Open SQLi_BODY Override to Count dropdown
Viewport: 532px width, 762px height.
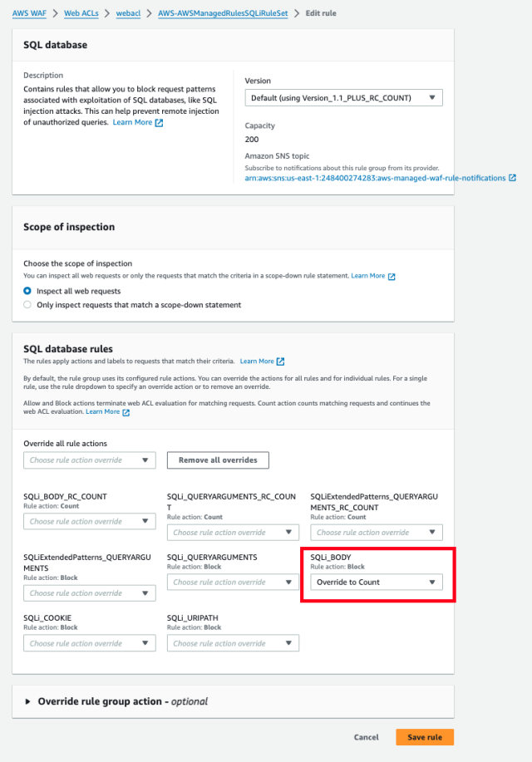[377, 583]
